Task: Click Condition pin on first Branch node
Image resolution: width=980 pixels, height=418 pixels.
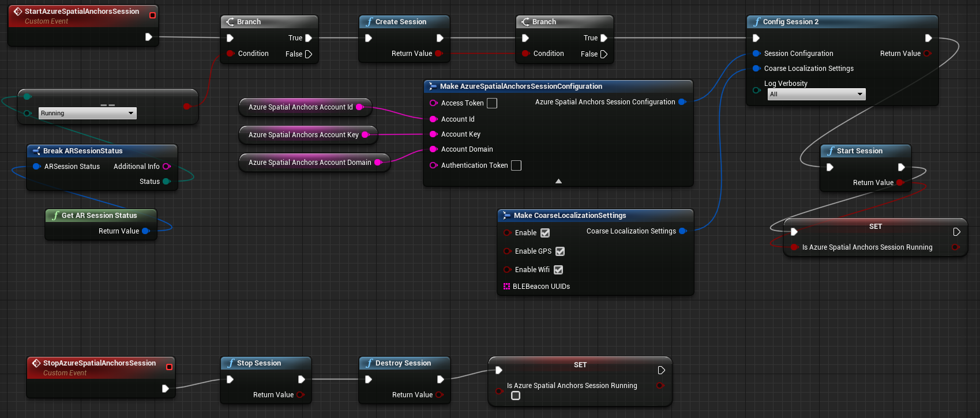Action: (230, 54)
